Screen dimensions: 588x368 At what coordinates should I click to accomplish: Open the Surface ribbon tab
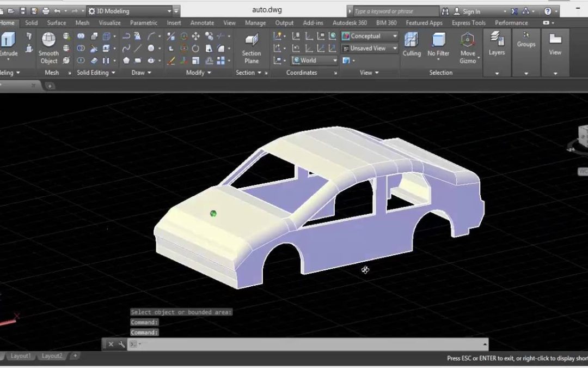57,22
